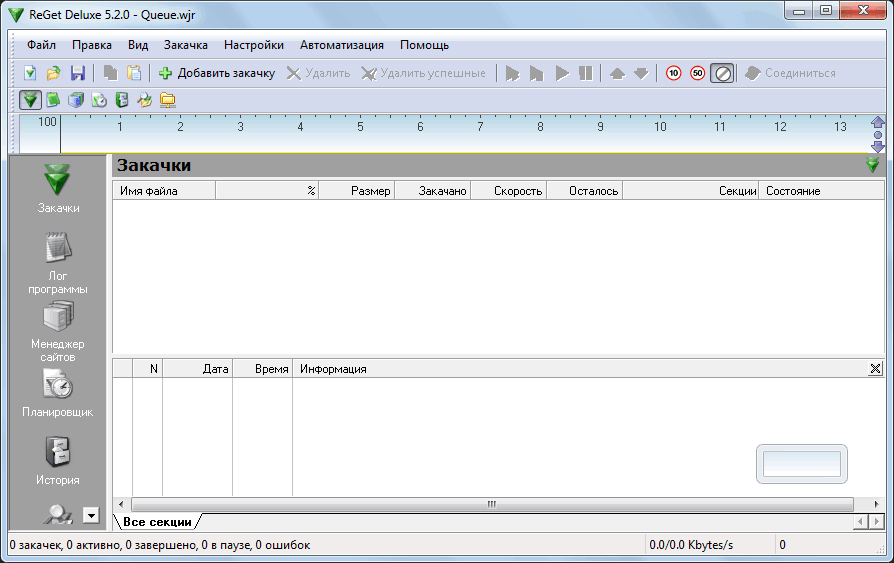Toggle the no speed limit sign
Image resolution: width=894 pixels, height=563 pixels.
722,73
